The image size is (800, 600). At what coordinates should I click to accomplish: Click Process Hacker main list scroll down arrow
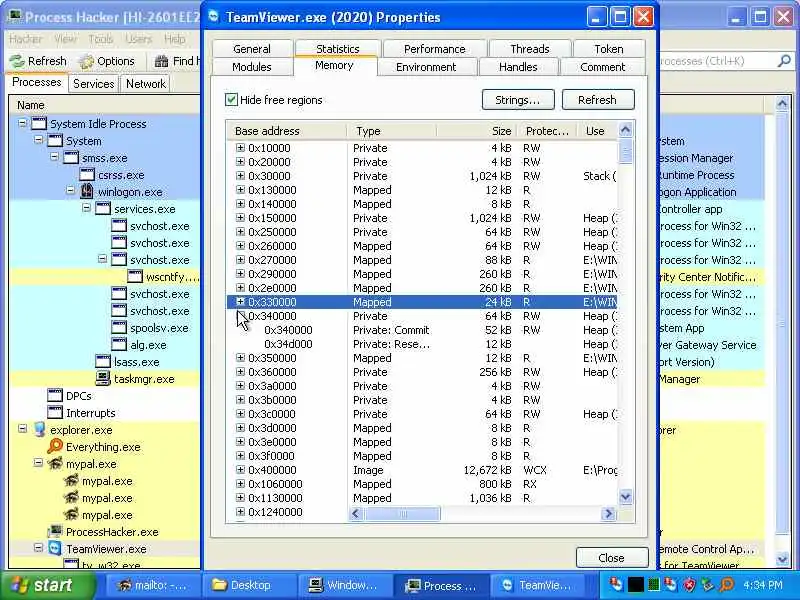tap(782, 560)
